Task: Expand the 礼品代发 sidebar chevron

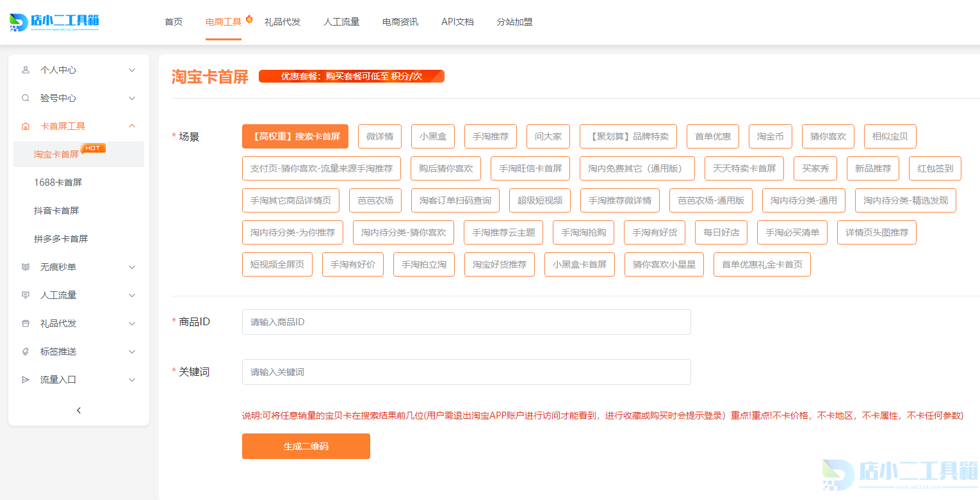Action: (x=132, y=323)
